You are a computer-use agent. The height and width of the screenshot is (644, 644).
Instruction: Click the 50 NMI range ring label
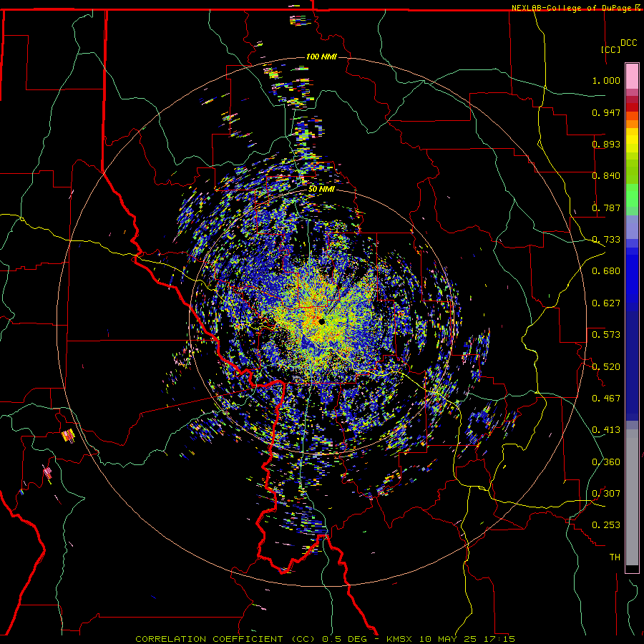click(x=321, y=189)
